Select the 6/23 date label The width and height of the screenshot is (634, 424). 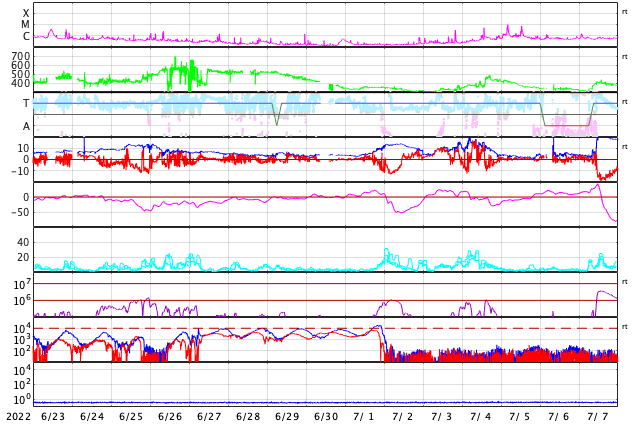(53, 417)
